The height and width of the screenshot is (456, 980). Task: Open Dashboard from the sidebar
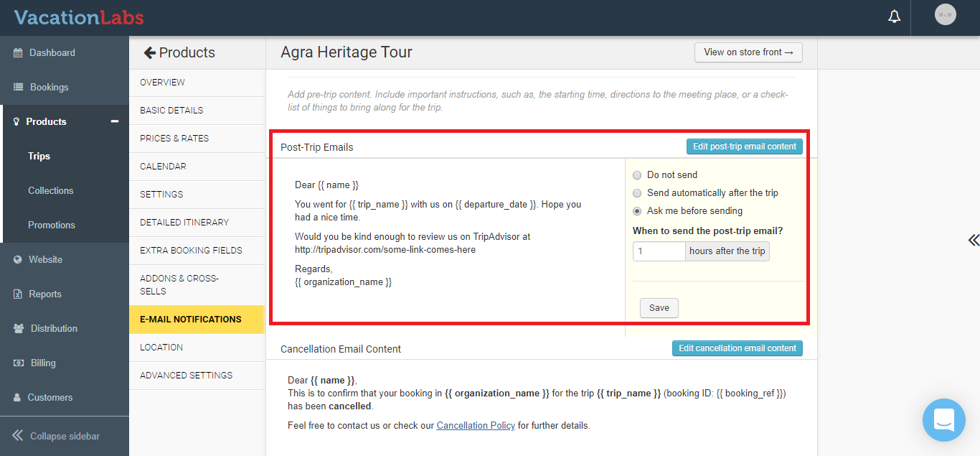pos(52,52)
